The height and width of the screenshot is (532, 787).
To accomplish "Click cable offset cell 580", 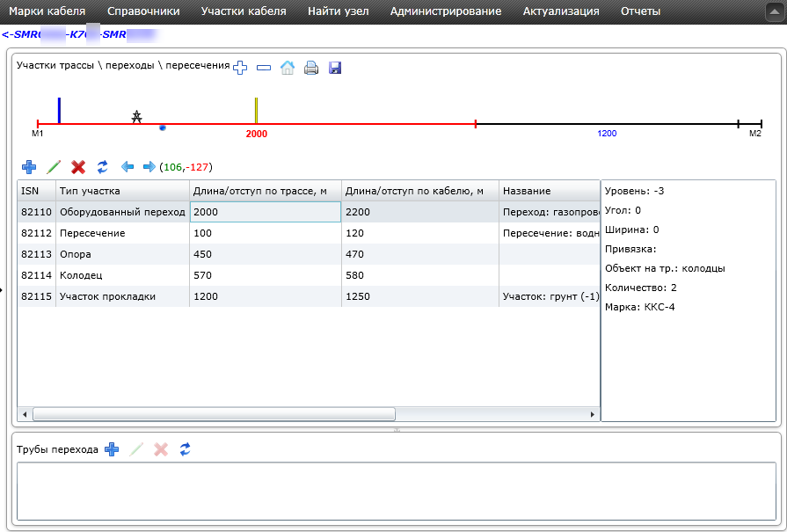I will 420,275.
